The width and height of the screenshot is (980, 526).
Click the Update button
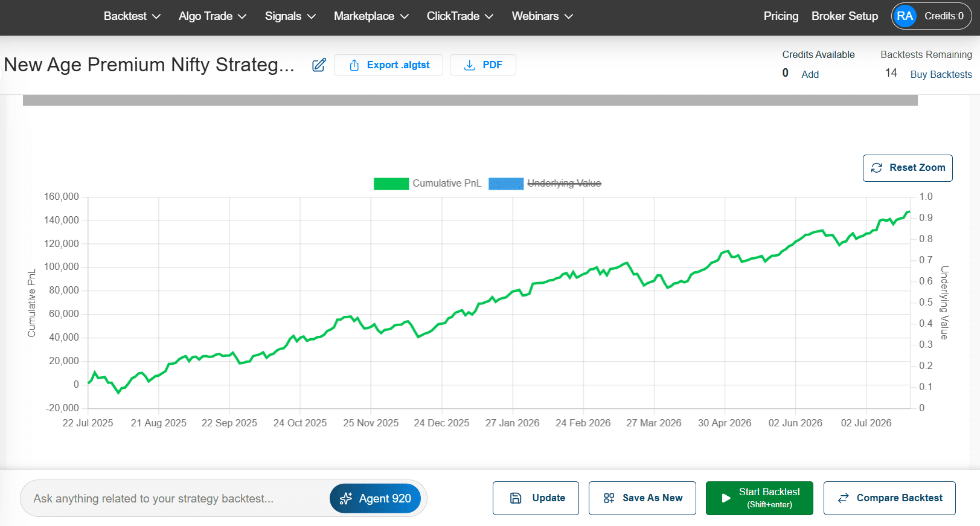point(536,498)
